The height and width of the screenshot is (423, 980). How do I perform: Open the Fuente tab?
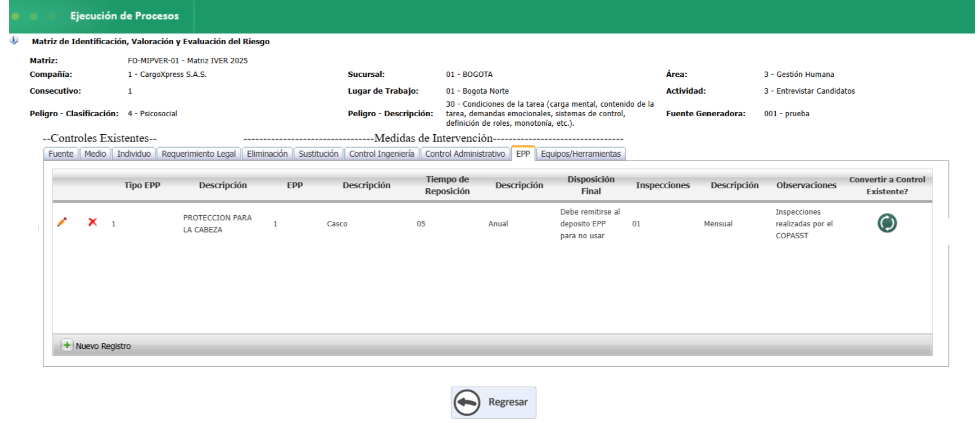pyautogui.click(x=61, y=154)
